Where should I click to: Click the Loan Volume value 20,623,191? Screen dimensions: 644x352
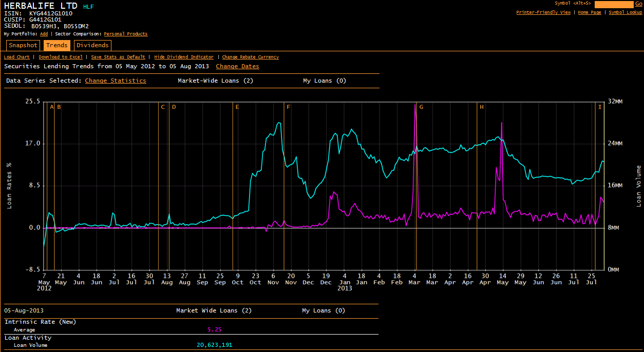[214, 345]
